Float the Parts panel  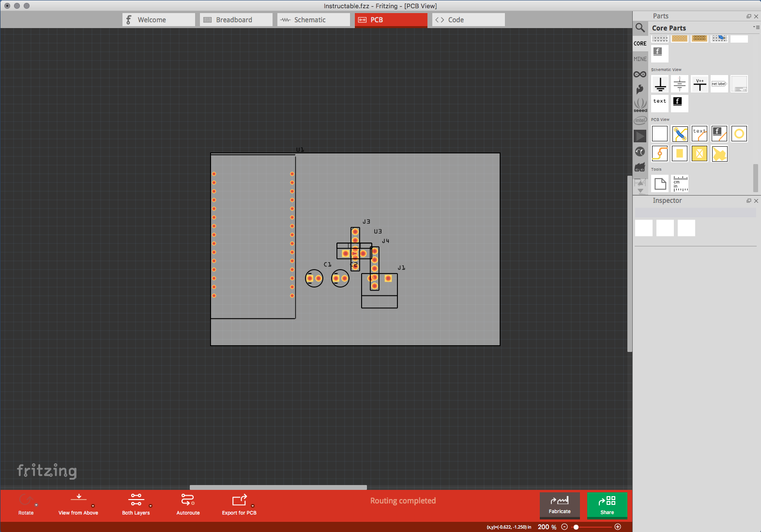[x=749, y=16]
